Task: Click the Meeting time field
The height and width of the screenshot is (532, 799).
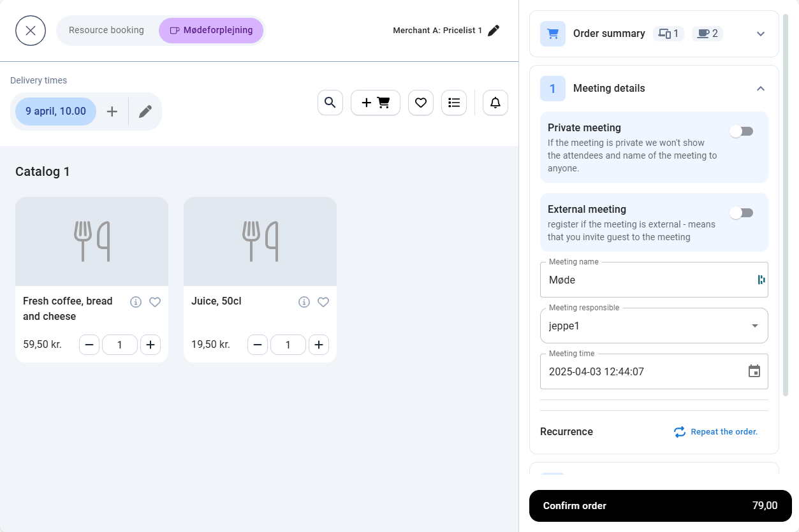Action: (x=654, y=371)
